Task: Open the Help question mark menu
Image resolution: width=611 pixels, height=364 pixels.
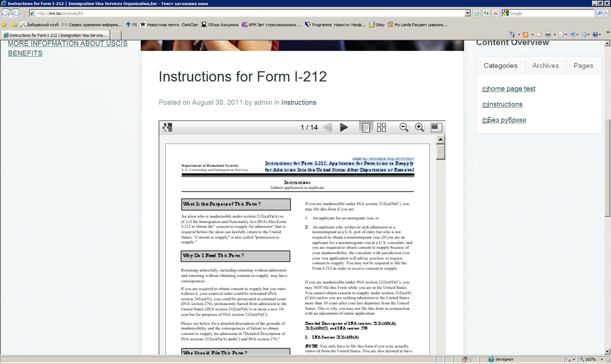Action: [596, 35]
